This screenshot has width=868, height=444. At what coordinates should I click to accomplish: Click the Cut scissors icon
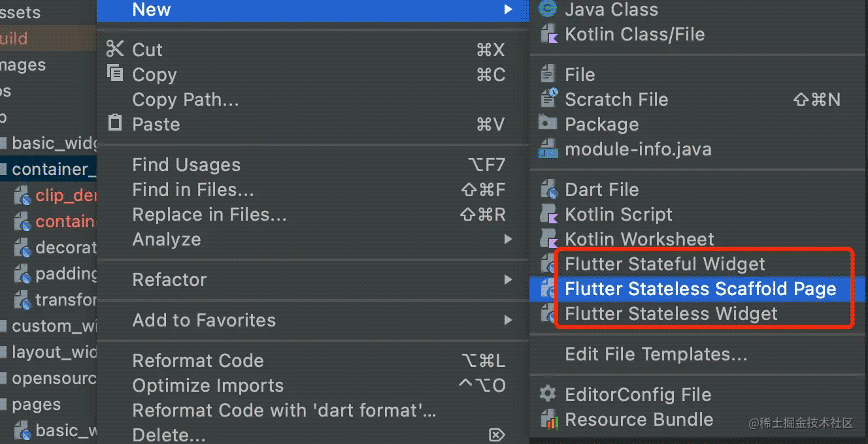point(114,49)
